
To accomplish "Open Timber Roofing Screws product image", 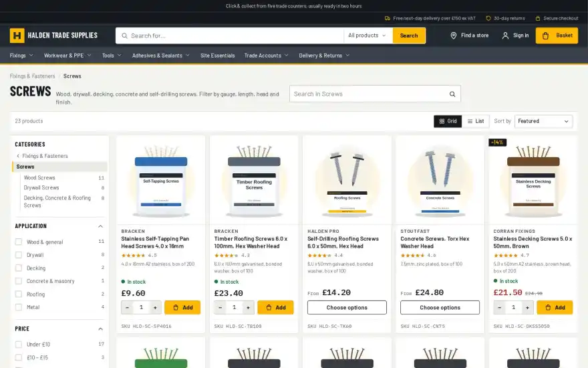I will (254, 180).
